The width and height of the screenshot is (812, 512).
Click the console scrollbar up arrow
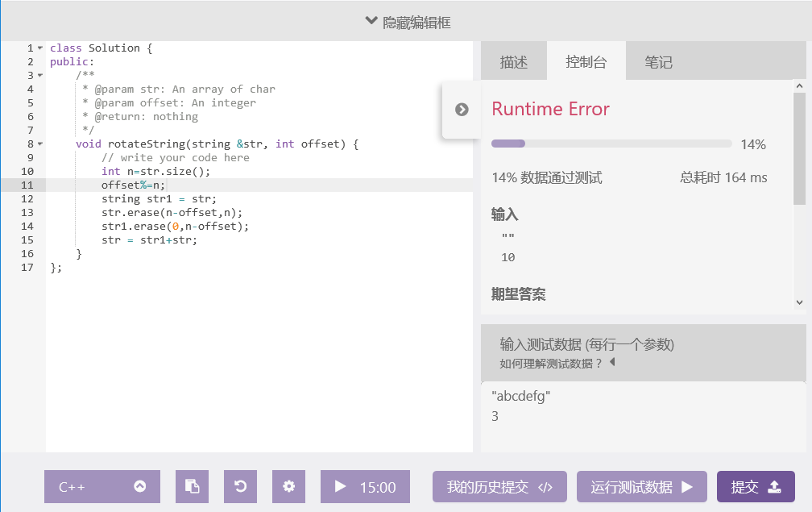pyautogui.click(x=799, y=86)
